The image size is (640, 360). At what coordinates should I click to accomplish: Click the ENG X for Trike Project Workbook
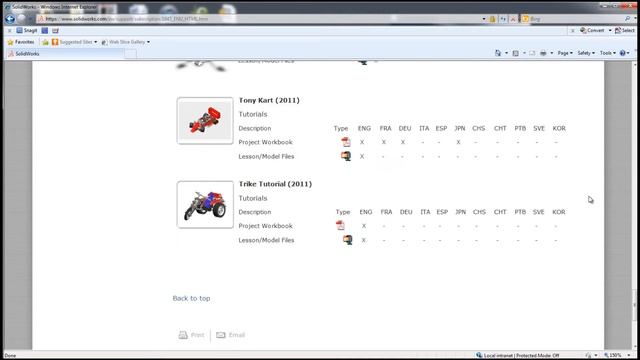pyautogui.click(x=364, y=226)
